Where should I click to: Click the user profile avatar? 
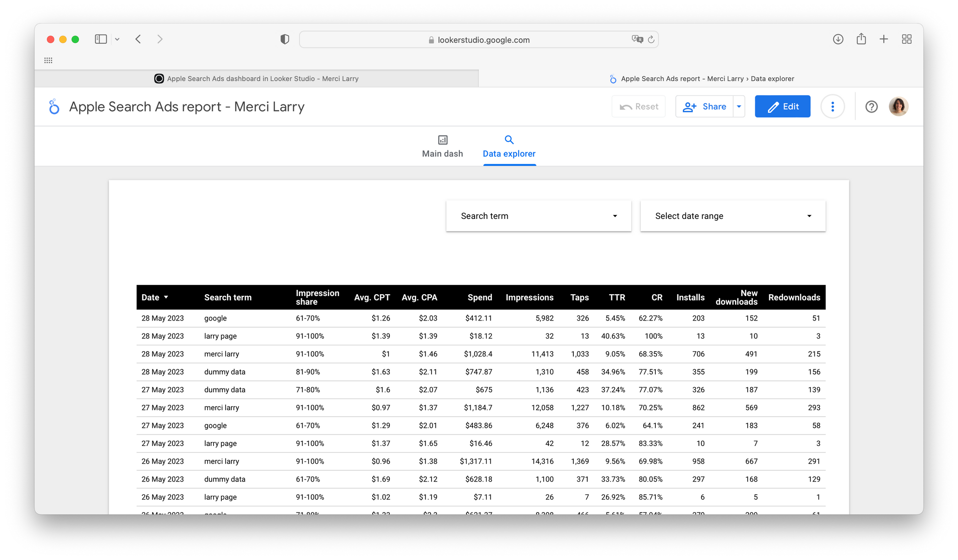pyautogui.click(x=898, y=106)
